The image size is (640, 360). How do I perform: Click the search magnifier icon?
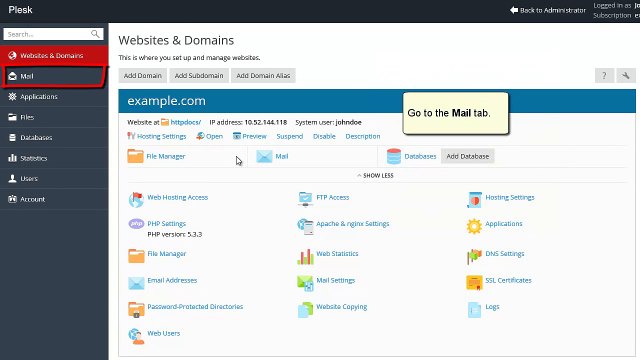click(x=95, y=34)
